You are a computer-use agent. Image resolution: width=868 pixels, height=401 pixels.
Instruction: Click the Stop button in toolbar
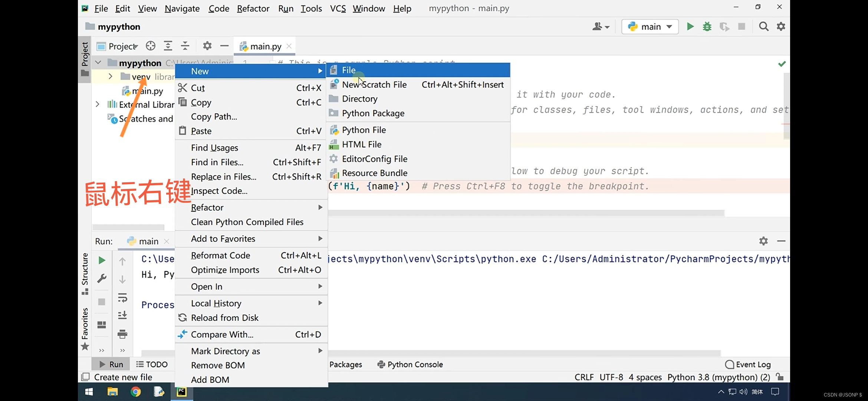(x=742, y=26)
